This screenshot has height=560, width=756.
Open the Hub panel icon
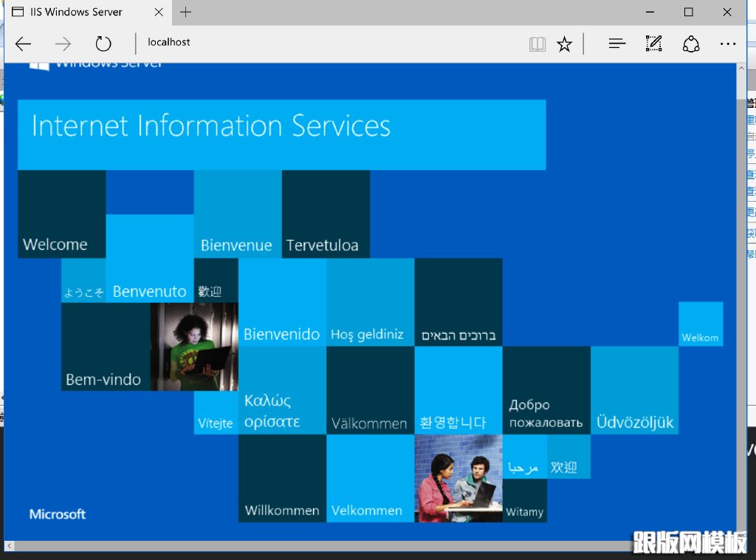(x=617, y=44)
